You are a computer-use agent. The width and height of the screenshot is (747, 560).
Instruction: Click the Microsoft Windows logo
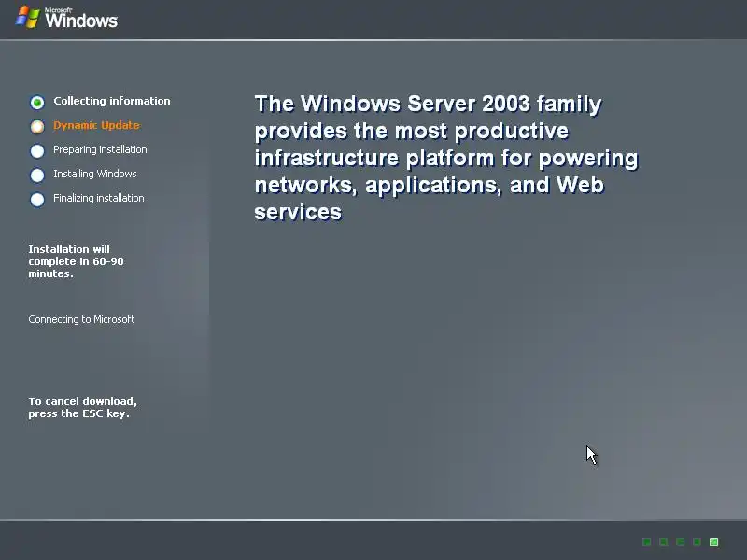[x=66, y=18]
